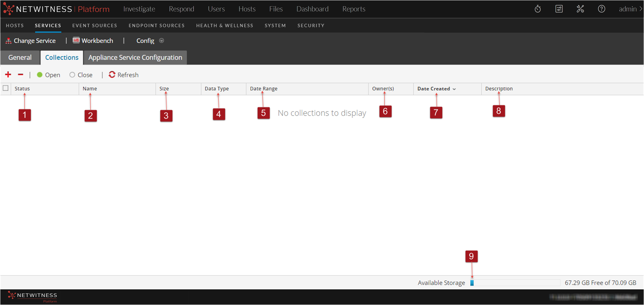Viewport: 644px width, 305px height.
Task: Switch to Appliance Service Configuration tab
Action: coord(135,58)
